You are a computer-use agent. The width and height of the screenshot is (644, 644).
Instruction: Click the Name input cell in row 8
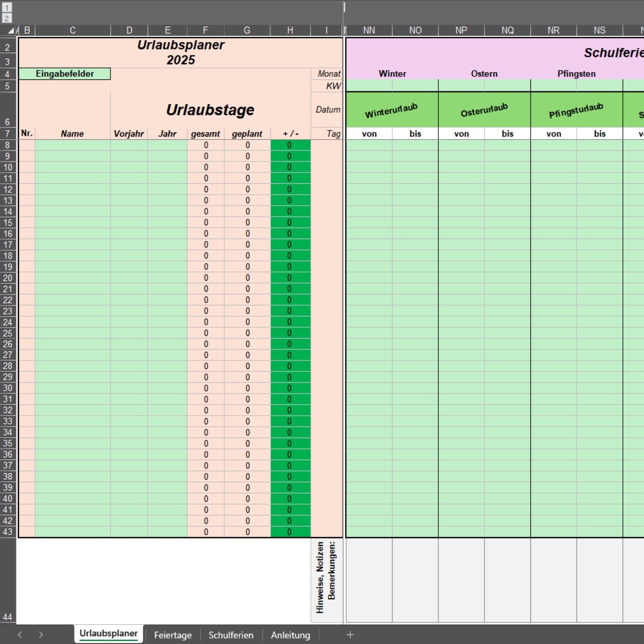tap(73, 145)
